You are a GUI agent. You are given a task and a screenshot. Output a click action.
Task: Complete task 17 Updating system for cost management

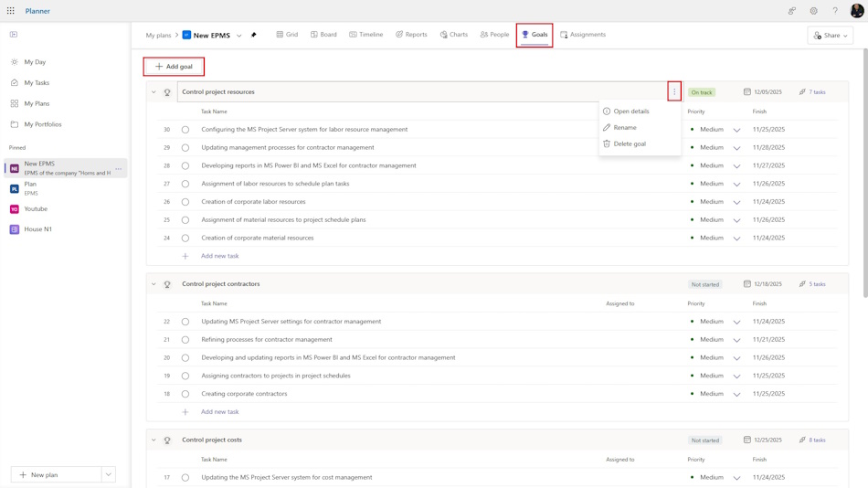coord(185,477)
